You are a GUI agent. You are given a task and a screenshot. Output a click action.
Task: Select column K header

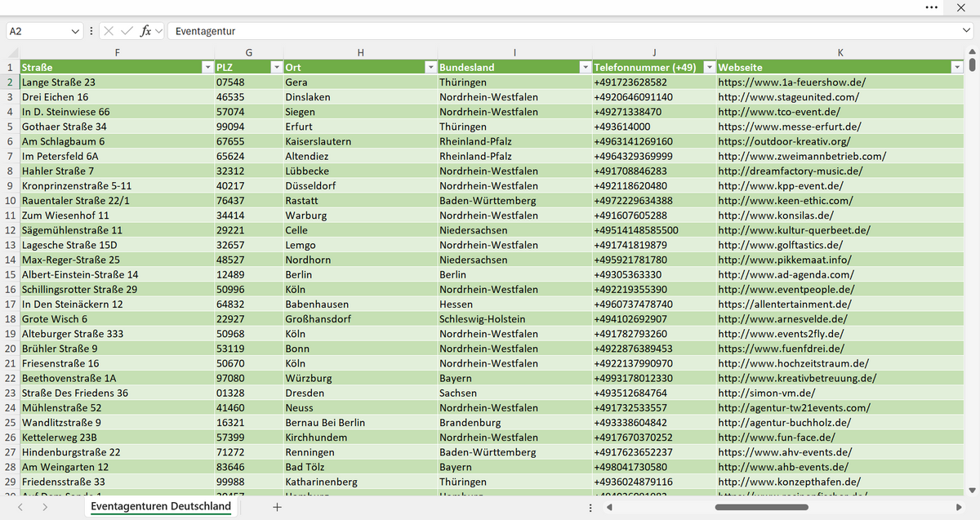click(x=840, y=52)
